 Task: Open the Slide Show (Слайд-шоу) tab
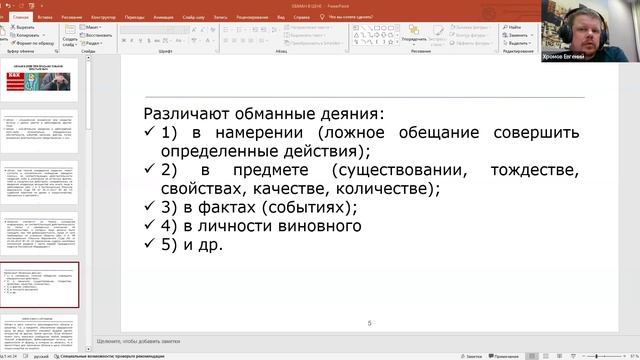pyautogui.click(x=193, y=17)
